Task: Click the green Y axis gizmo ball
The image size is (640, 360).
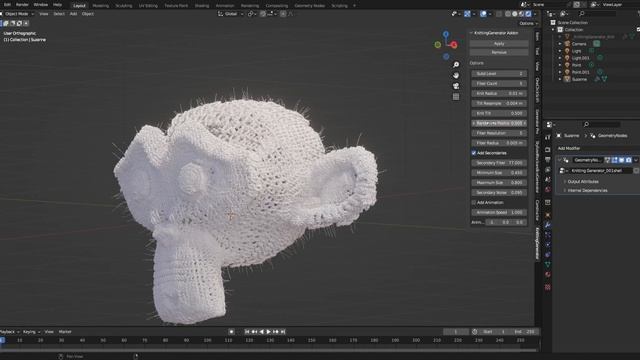Action: [438, 44]
